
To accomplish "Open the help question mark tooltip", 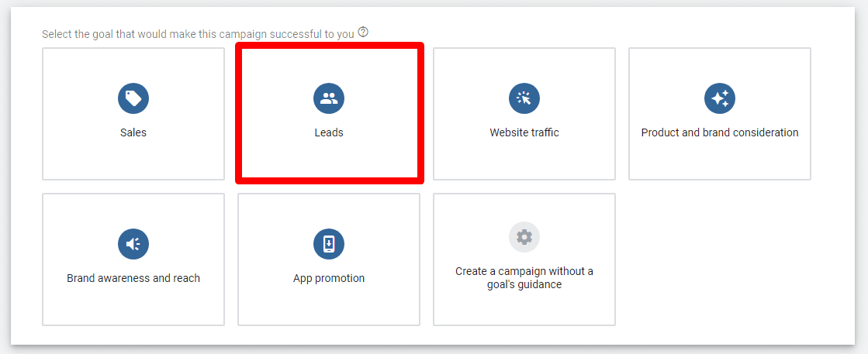I will [363, 33].
